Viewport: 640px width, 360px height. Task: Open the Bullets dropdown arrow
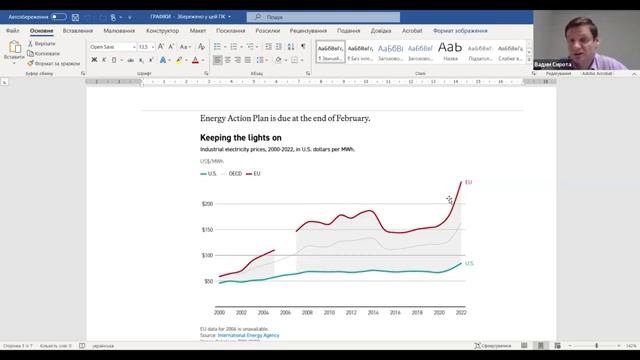tap(224, 47)
